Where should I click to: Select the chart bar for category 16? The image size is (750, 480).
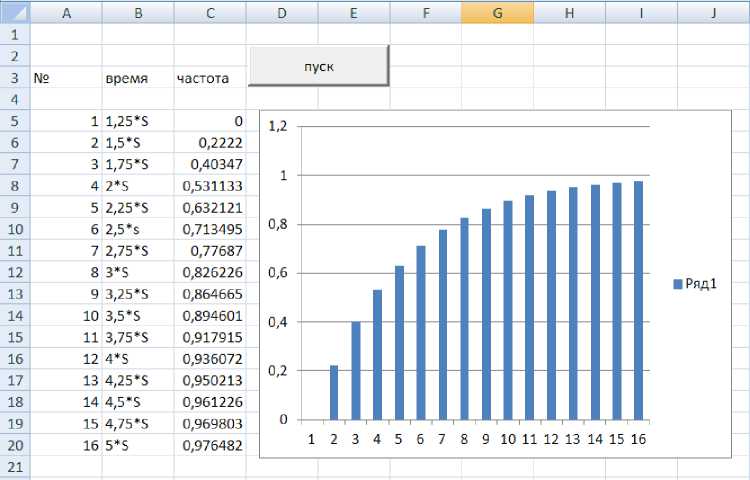tap(638, 300)
